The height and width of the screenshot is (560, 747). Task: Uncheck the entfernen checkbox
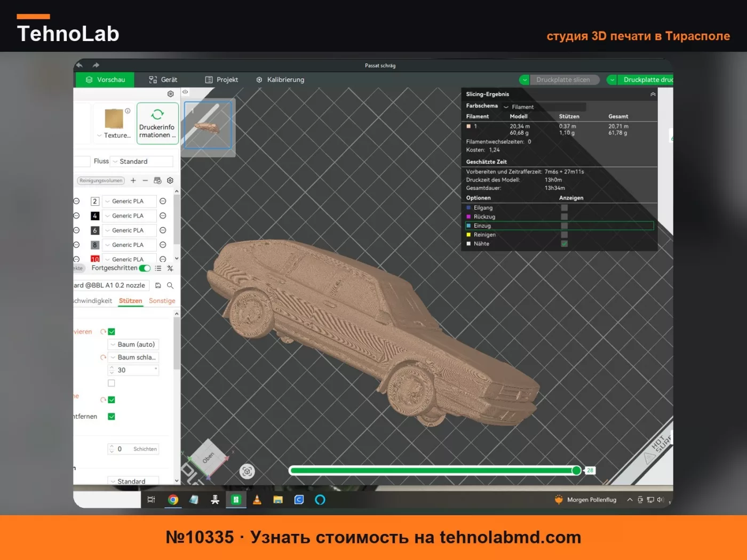[x=112, y=417]
